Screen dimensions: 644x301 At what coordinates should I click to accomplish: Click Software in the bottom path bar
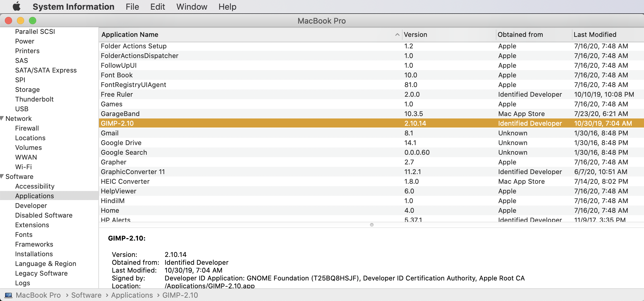(x=86, y=295)
